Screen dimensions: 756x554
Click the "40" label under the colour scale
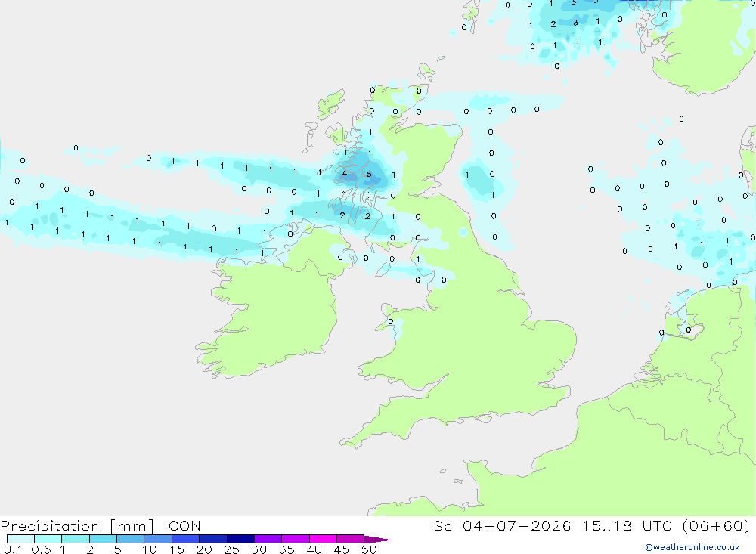pyautogui.click(x=314, y=549)
